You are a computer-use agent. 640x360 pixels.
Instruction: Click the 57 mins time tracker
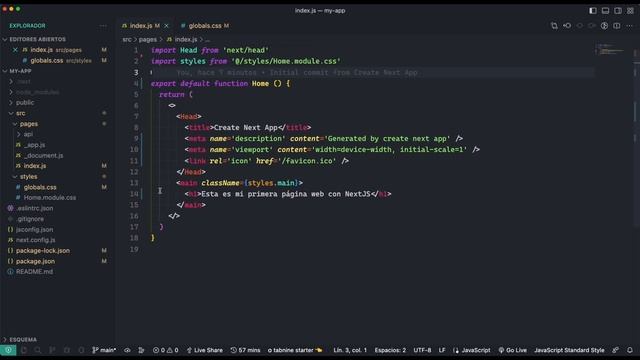245,350
